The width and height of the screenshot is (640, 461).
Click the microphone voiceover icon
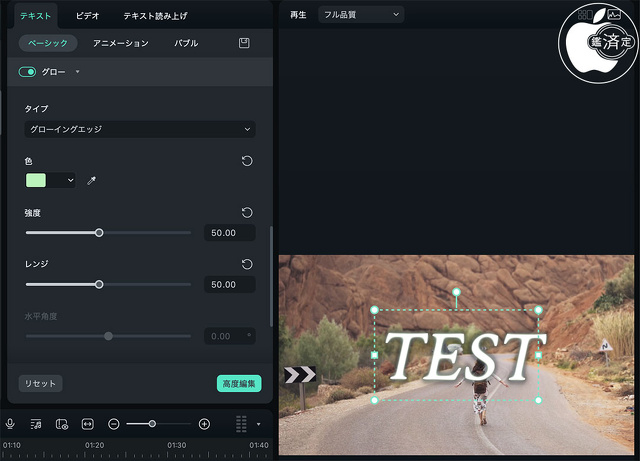(10, 424)
